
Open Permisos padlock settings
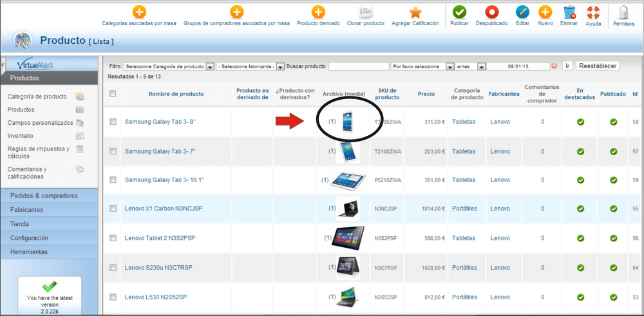click(623, 12)
